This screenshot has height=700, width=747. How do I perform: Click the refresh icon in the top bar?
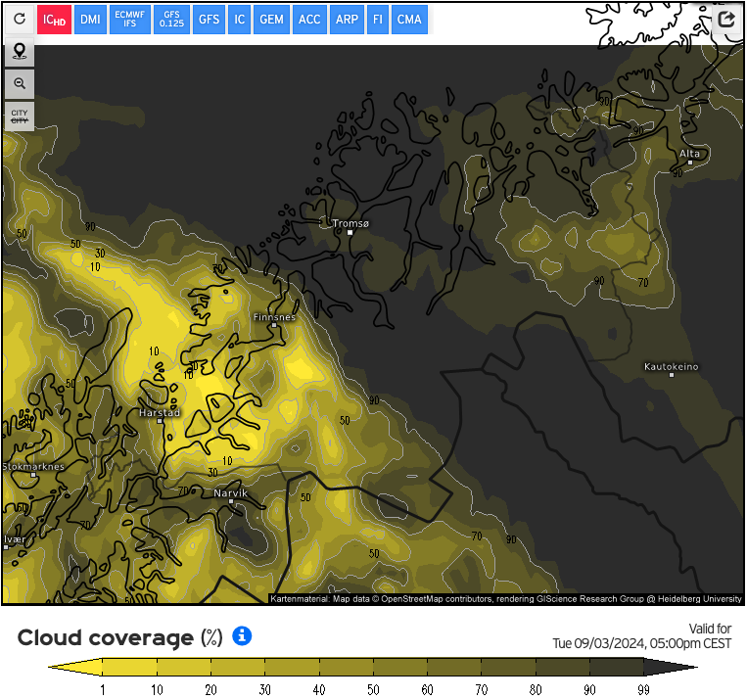[x=19, y=19]
